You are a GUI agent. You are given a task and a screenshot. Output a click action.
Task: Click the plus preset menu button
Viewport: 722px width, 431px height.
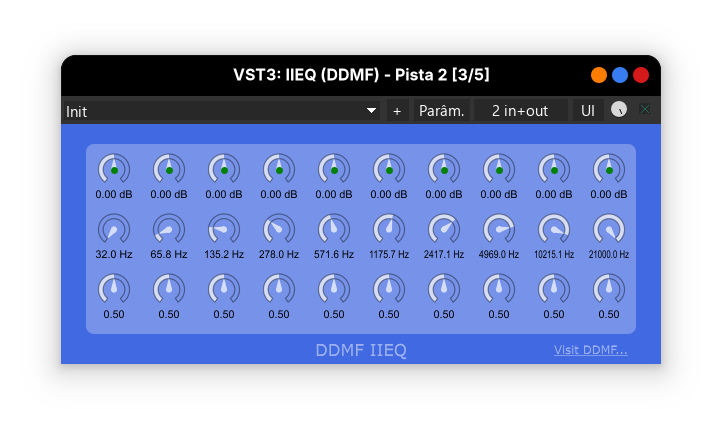click(x=397, y=110)
